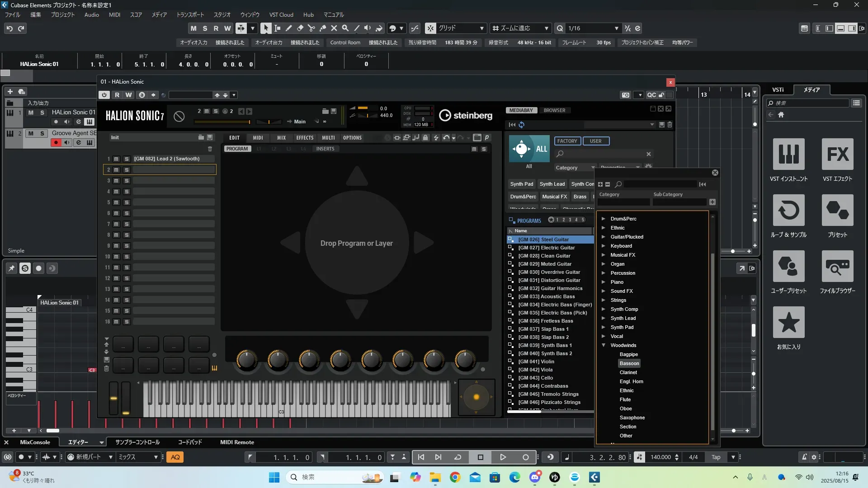
Task: Switch to the EFFECTS tab in HALion
Action: click(305, 138)
